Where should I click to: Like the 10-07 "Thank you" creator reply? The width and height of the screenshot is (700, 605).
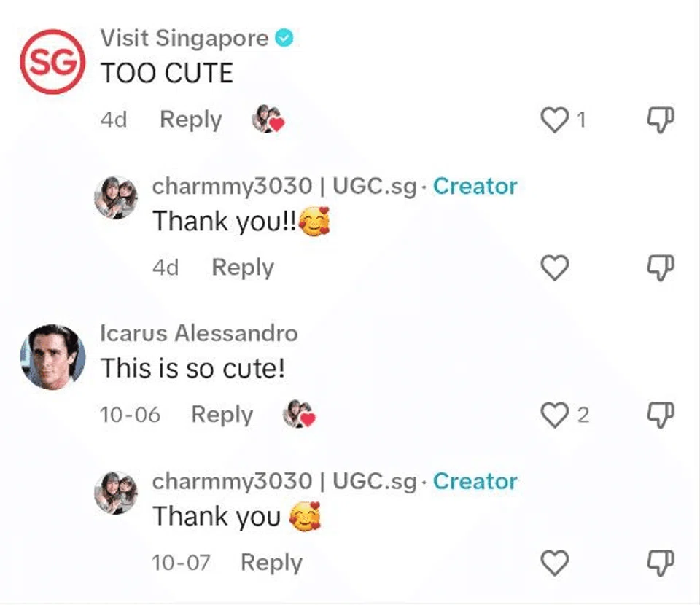click(554, 563)
